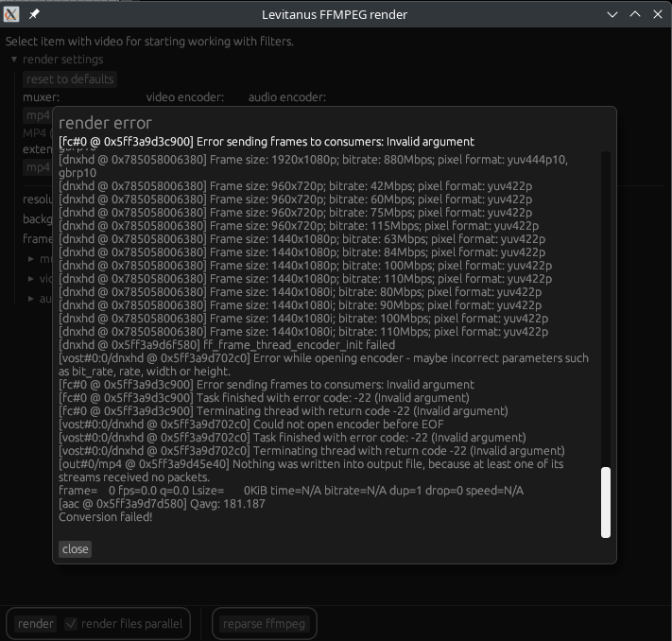The image size is (672, 641).
Task: Click the 960x720p 115Mbps log line
Action: (x=299, y=226)
